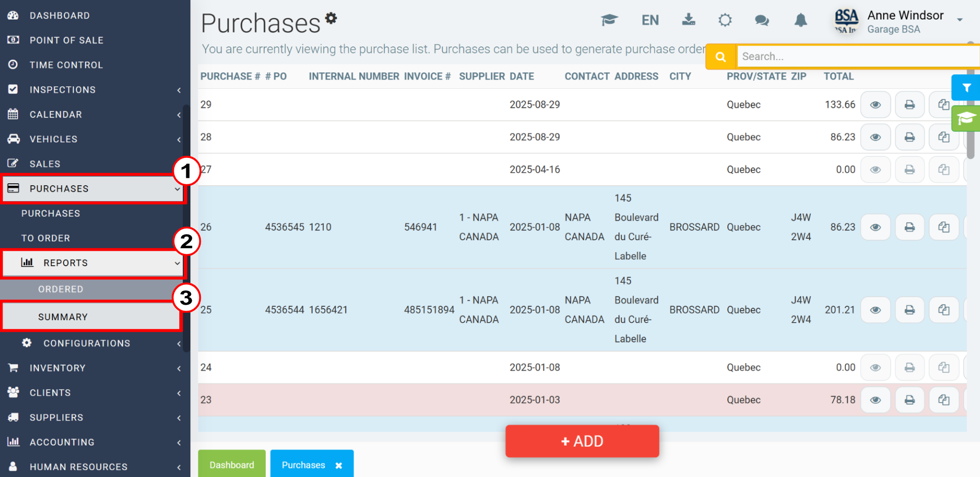
Task: Open the chat messages icon
Action: coord(762,20)
